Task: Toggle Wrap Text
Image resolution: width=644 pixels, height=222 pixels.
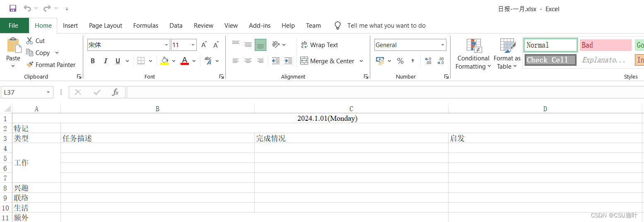Action: pos(319,45)
